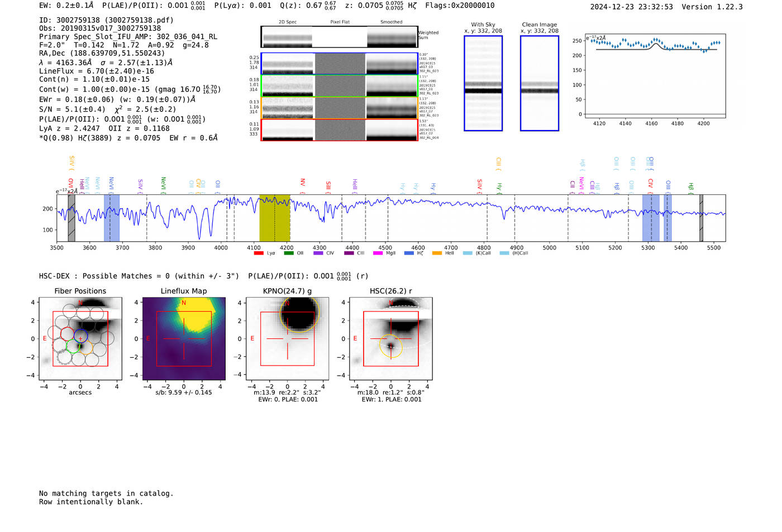Click the Smoothed column header
The image size is (782, 532).
click(x=392, y=22)
